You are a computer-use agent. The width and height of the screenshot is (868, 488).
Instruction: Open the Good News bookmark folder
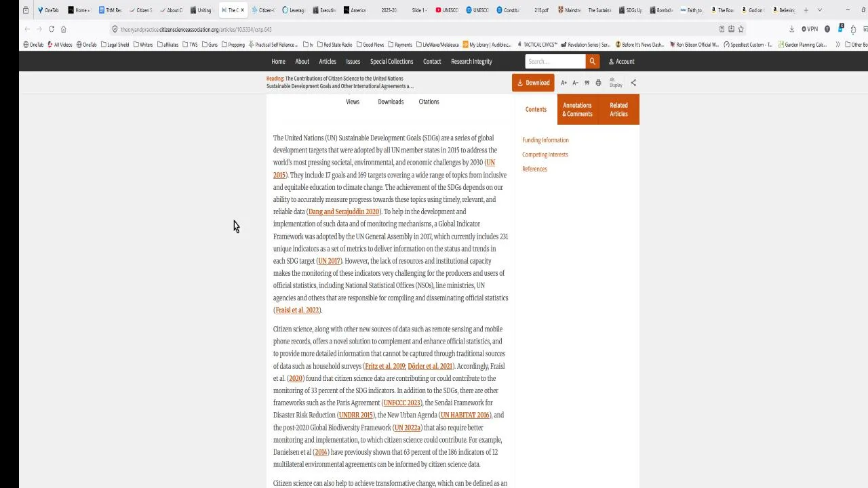tap(370, 45)
